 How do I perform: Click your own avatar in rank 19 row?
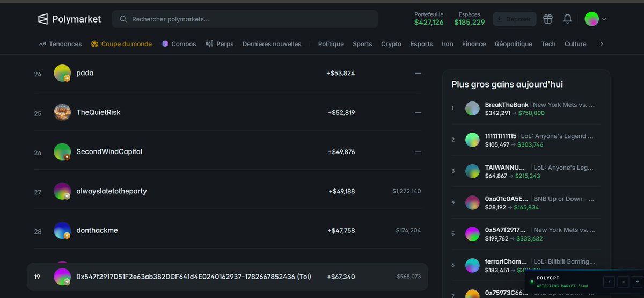coord(62,277)
